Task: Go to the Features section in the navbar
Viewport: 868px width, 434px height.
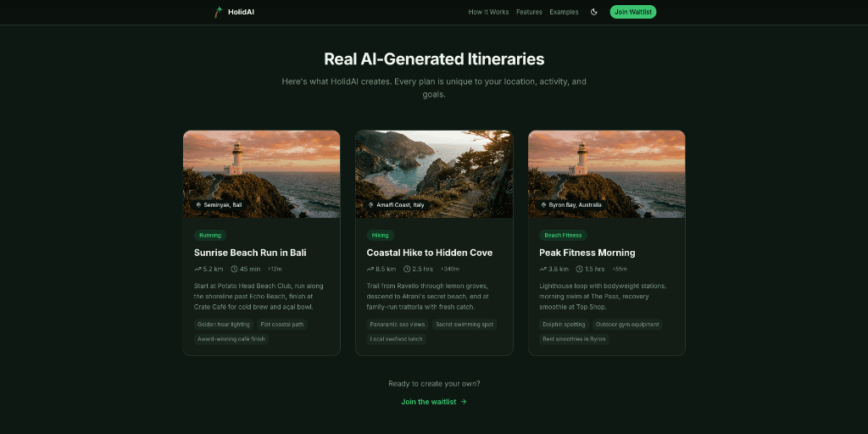Action: [529, 12]
